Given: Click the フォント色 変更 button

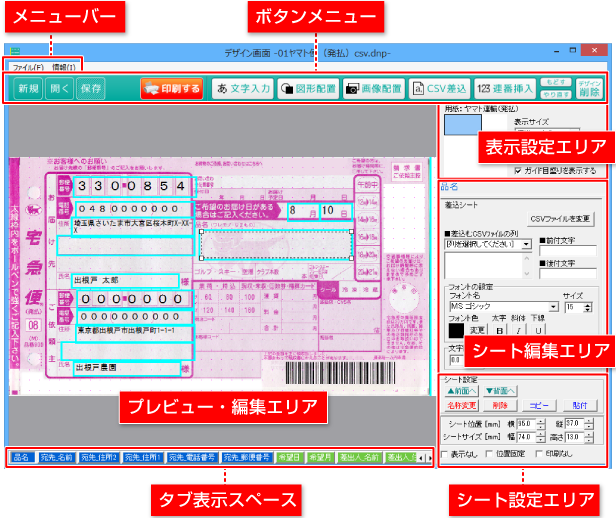Looking at the screenshot, I should coord(477,330).
